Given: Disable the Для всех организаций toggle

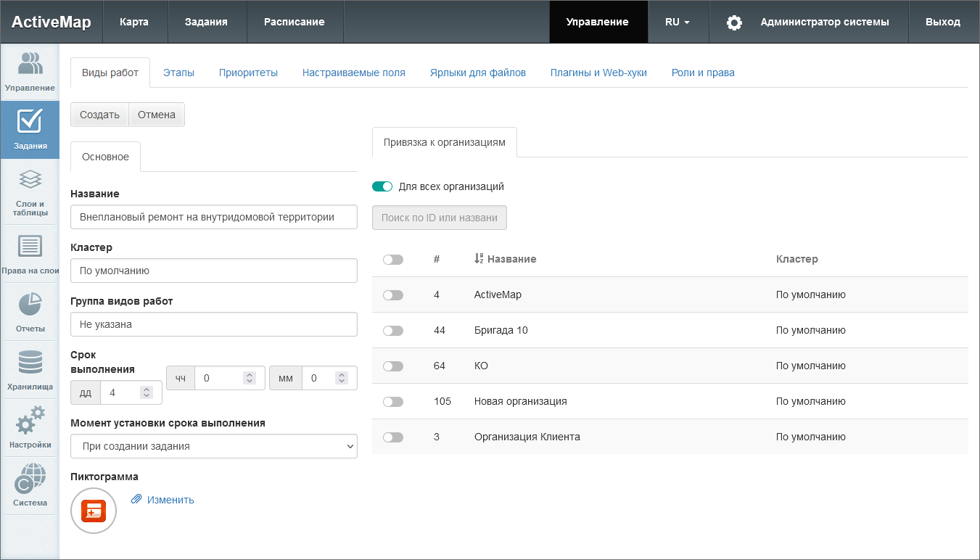Looking at the screenshot, I should (x=382, y=186).
